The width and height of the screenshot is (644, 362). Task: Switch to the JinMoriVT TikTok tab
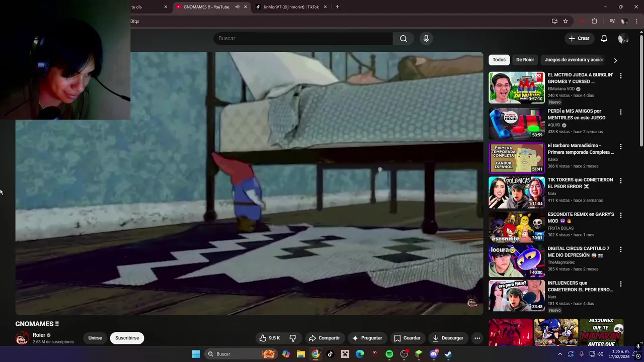[x=291, y=7]
